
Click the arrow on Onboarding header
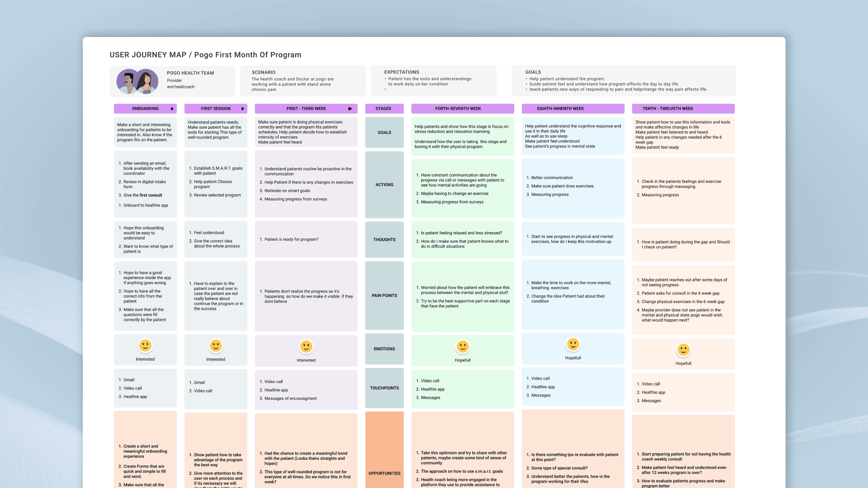point(172,109)
